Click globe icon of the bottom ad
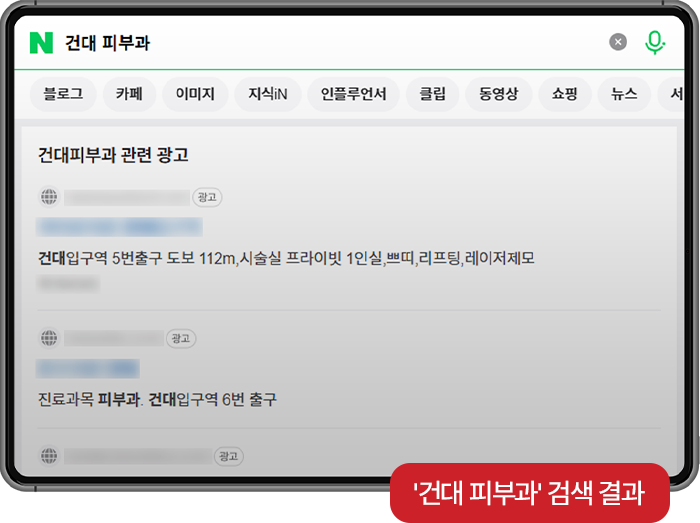The image size is (700, 523). coord(49,456)
